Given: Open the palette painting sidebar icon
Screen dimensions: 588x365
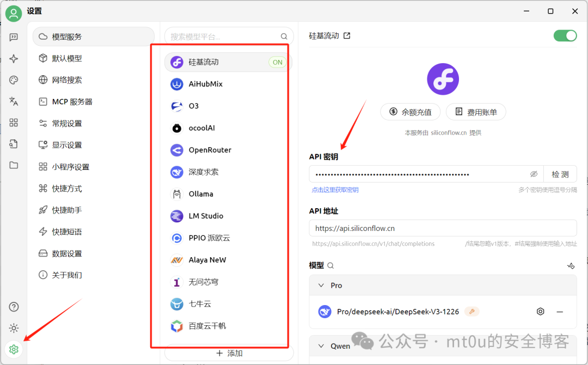Looking at the screenshot, I should tap(14, 80).
